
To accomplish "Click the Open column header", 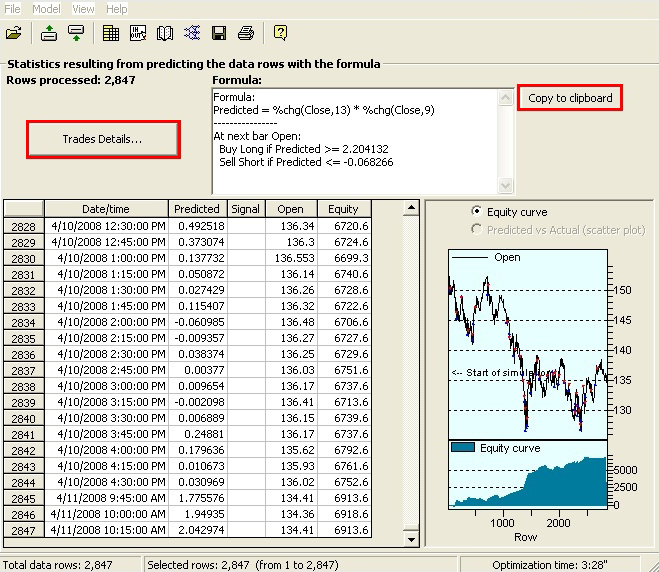I will 291,209.
